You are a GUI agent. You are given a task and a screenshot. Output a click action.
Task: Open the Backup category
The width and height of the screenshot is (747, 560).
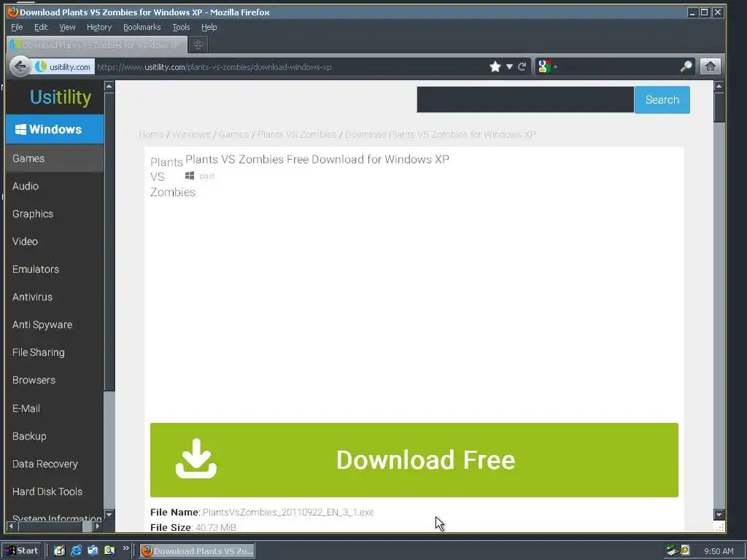[x=55, y=436]
